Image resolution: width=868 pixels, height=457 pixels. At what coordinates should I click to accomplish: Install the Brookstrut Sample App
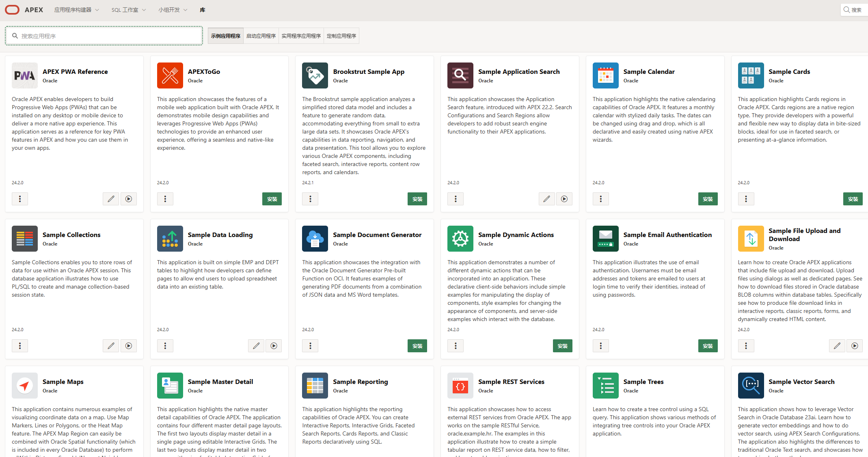[417, 199]
